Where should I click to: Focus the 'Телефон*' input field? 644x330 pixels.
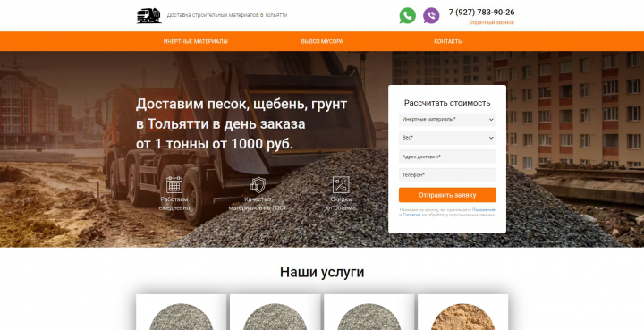coord(447,175)
